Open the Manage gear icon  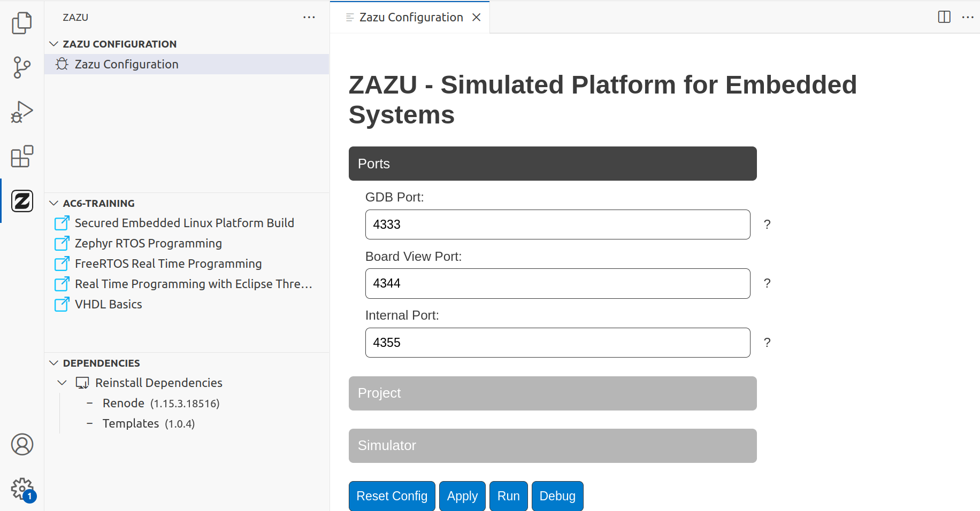(22, 489)
